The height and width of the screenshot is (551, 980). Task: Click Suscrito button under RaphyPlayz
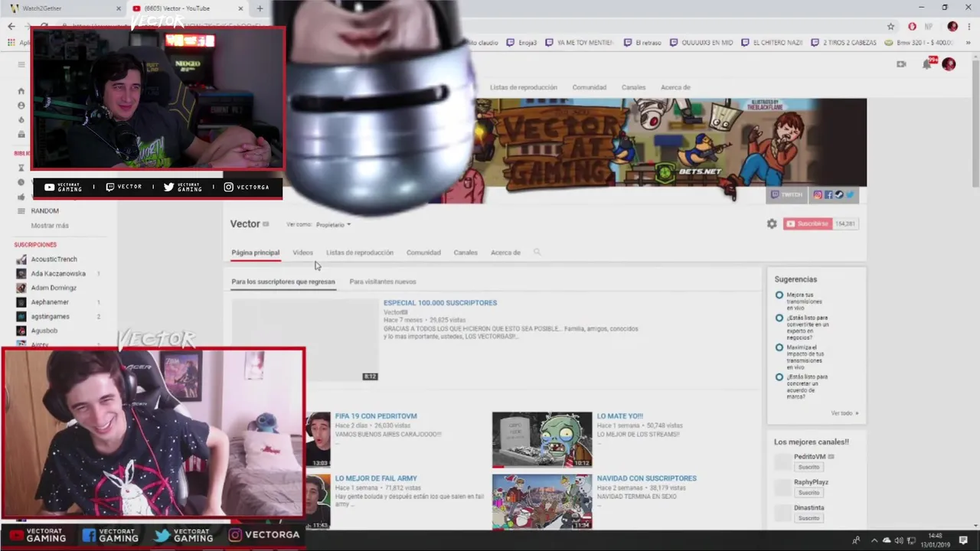pyautogui.click(x=808, y=493)
